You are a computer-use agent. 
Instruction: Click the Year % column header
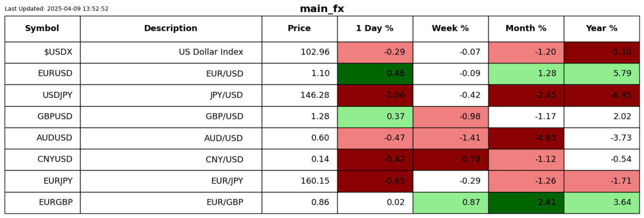[602, 28]
